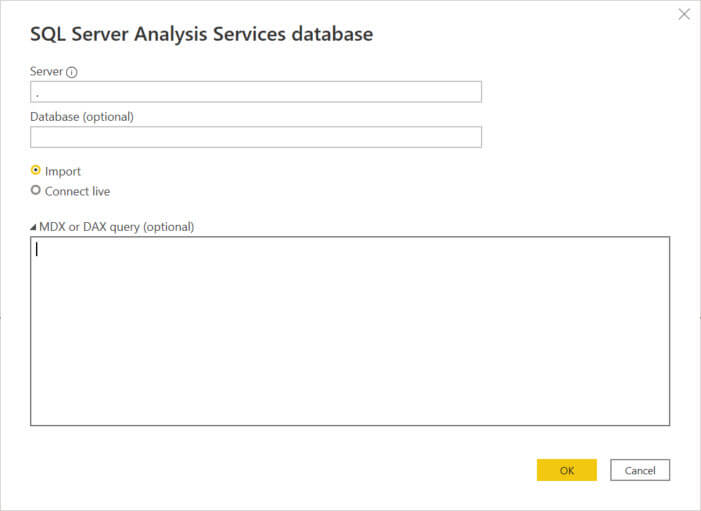Click the word "query" in expander heading
This screenshot has height=511, width=701.
(124, 227)
